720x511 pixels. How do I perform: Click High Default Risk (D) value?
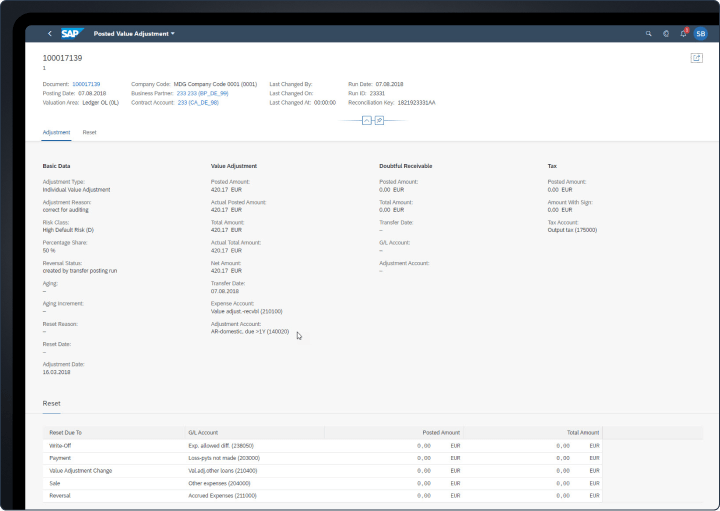[68, 230]
